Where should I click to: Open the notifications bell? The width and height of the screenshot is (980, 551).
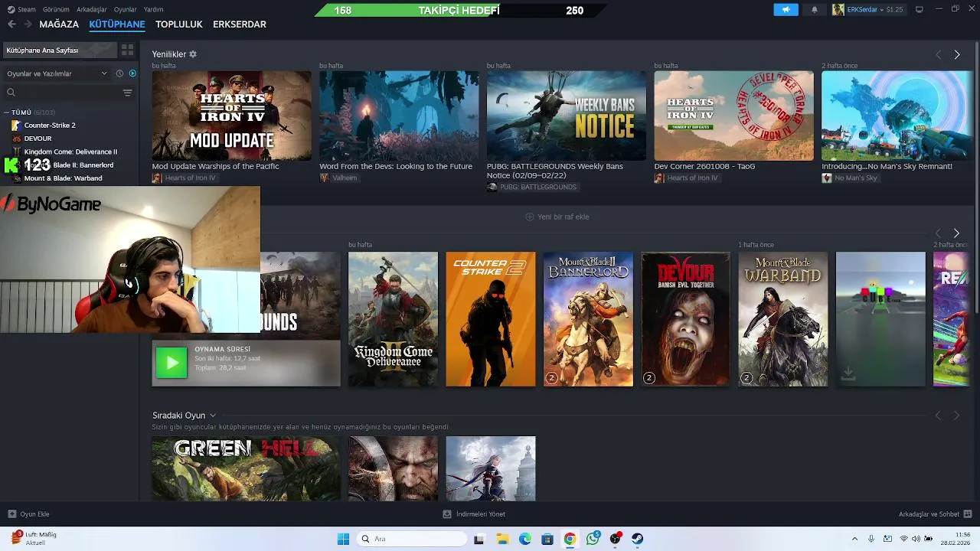point(815,10)
